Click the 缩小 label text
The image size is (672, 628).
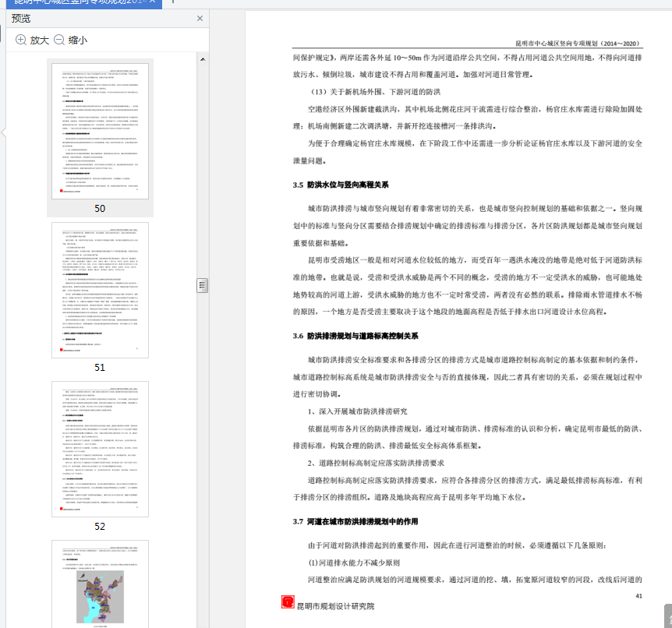point(78,41)
